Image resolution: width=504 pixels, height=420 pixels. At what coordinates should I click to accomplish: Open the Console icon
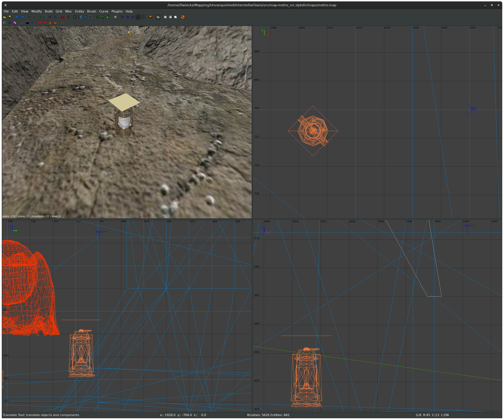tap(170, 17)
